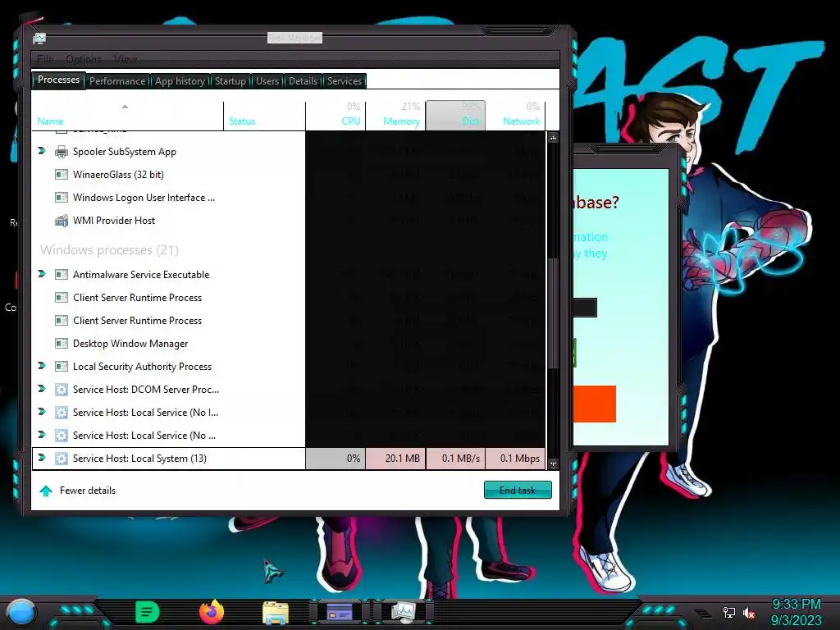Click the Service Host: Local System gear icon
This screenshot has width=840, height=630.
62,459
